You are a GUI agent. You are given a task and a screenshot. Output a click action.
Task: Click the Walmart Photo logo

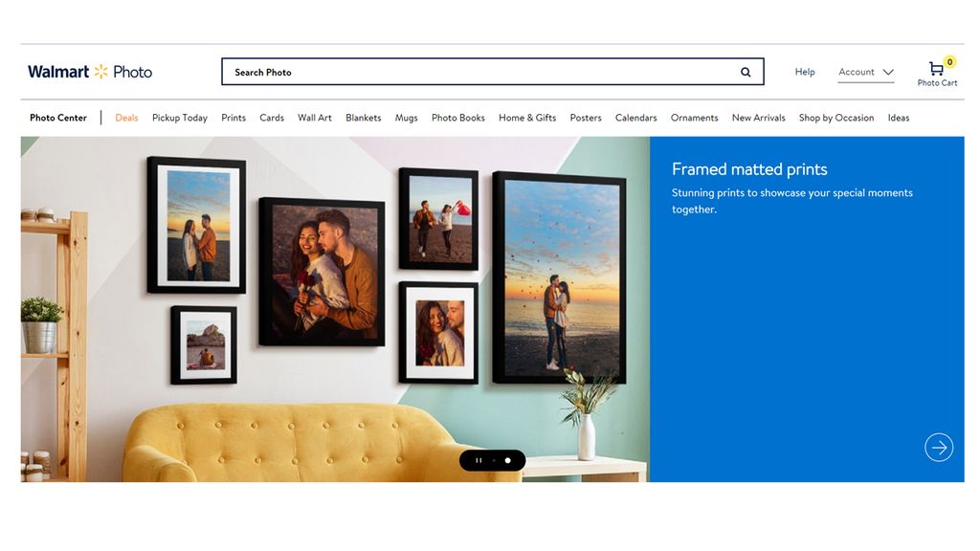coord(89,71)
